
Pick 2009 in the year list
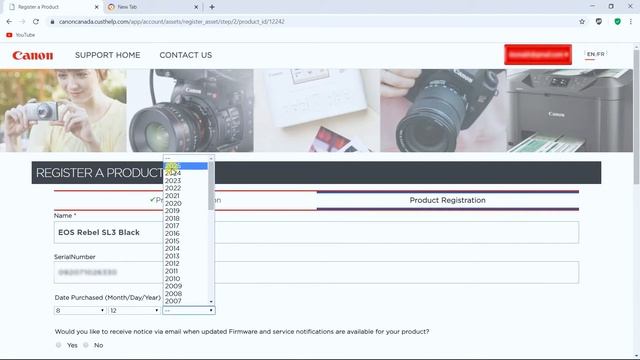tap(186, 286)
